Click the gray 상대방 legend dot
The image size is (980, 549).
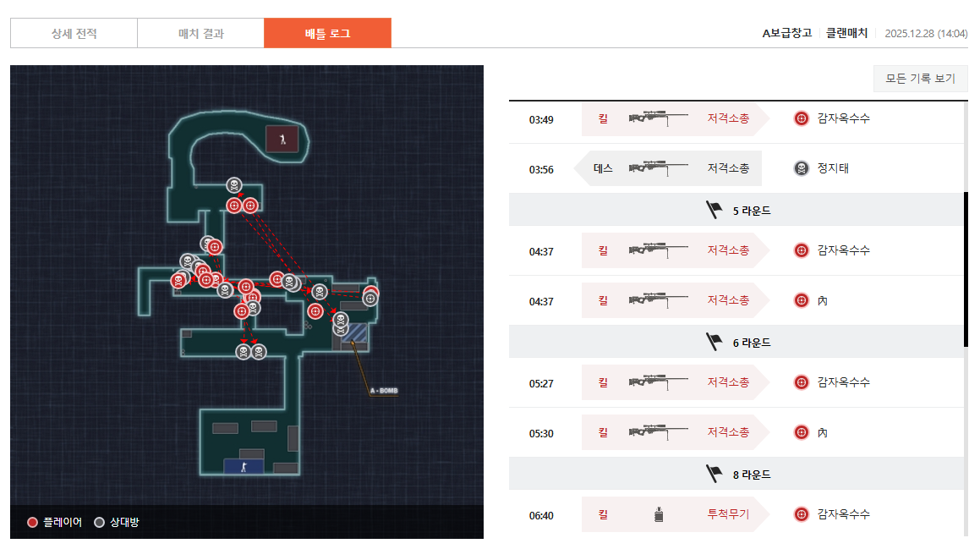(x=100, y=523)
